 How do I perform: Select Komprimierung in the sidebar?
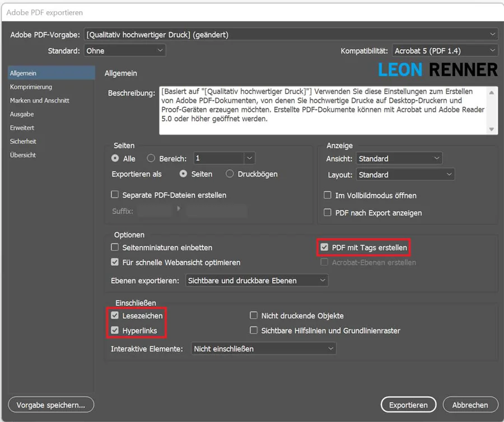tap(31, 87)
